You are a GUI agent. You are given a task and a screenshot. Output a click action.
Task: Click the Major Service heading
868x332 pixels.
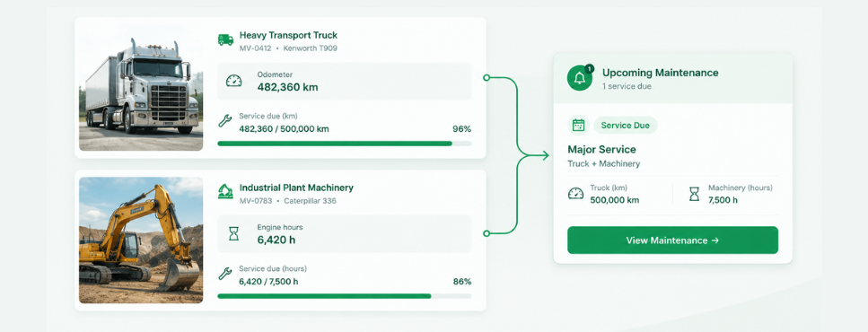click(601, 149)
